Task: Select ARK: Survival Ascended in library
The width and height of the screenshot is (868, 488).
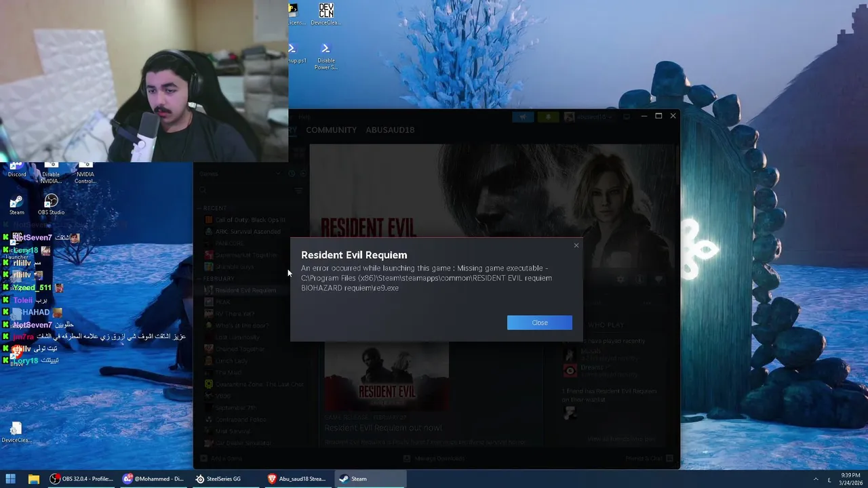Action: click(242, 231)
